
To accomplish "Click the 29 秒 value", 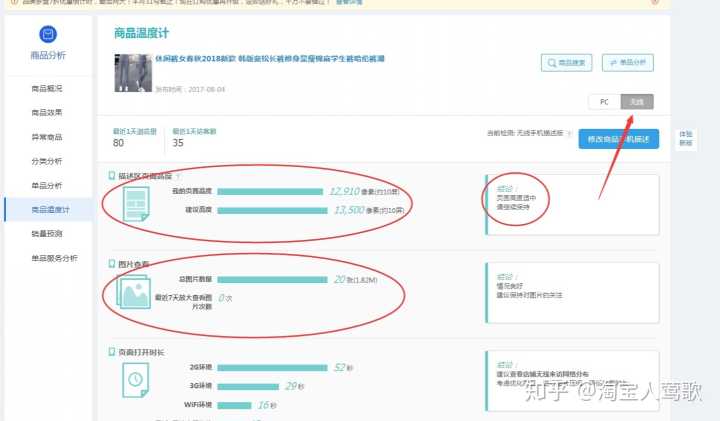I will 295,387.
